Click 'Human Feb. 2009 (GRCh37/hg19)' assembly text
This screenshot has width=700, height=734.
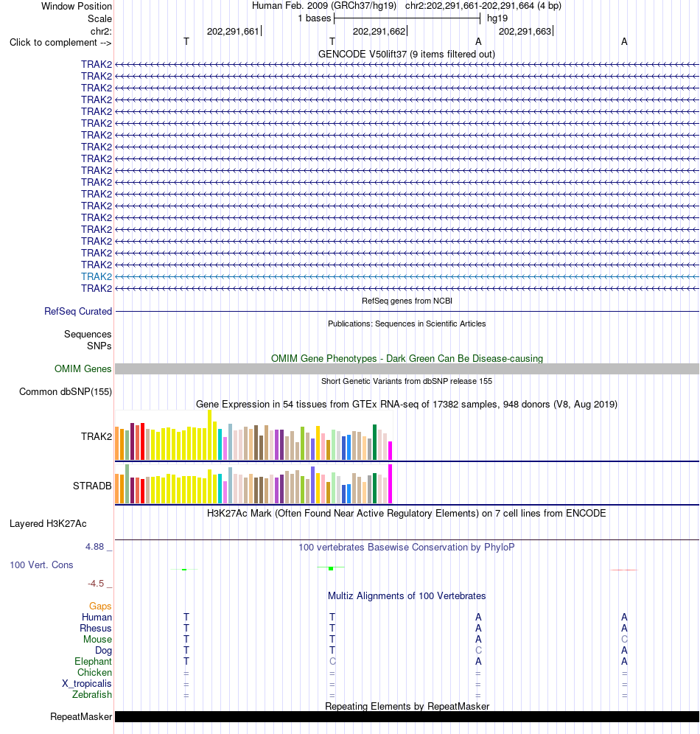point(323,6)
